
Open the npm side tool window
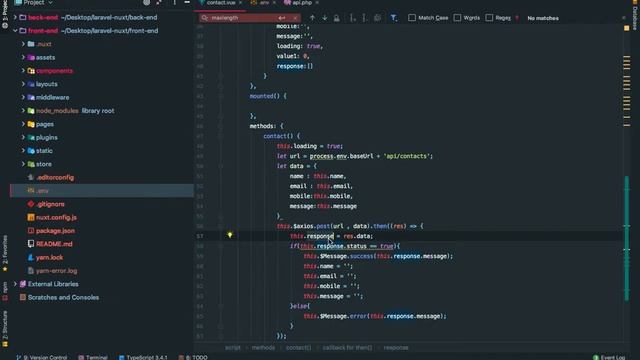pyautogui.click(x=5, y=291)
